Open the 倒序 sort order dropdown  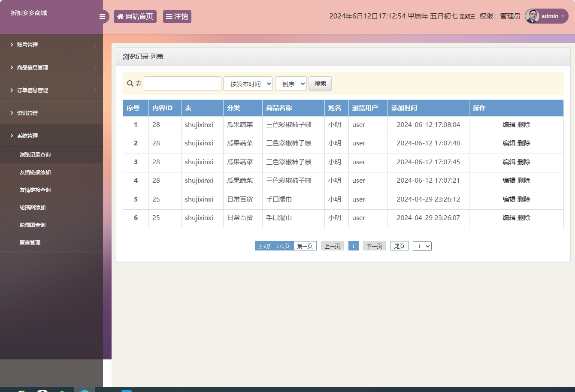pyautogui.click(x=291, y=83)
